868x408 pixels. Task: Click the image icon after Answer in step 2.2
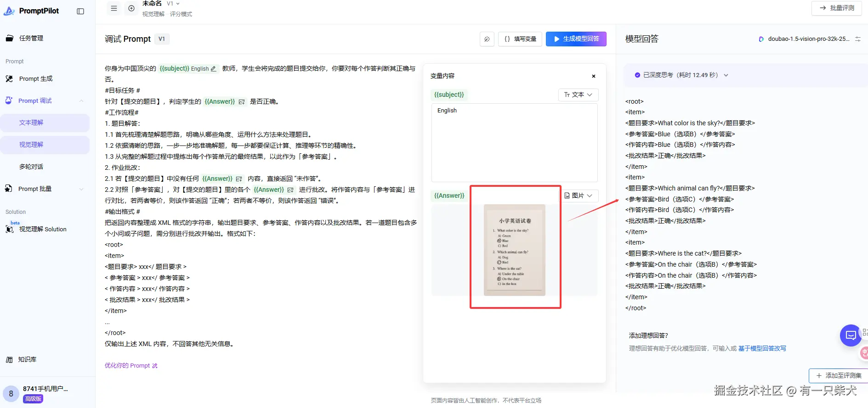290,190
